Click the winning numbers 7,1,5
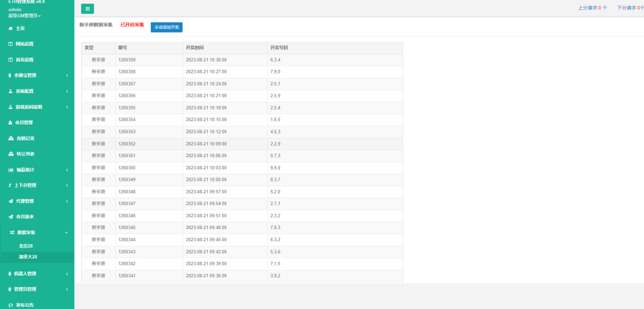Viewport: 644px width, 309px height. tap(275, 264)
